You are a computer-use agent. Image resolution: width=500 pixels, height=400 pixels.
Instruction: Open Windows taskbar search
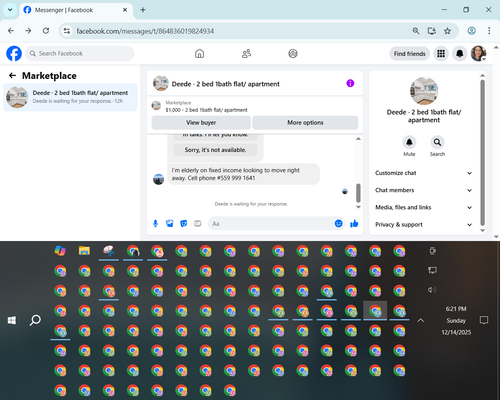35,321
